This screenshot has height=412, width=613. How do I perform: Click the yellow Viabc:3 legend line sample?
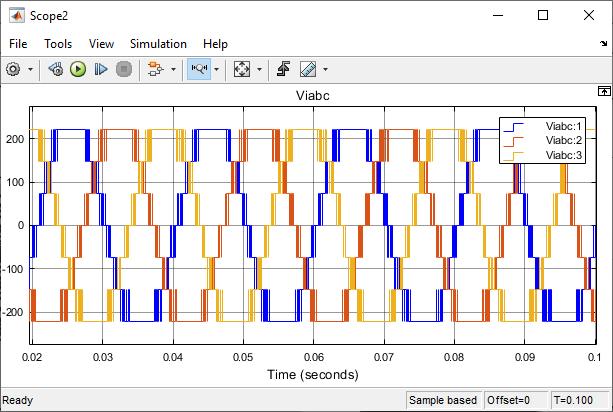(513, 156)
